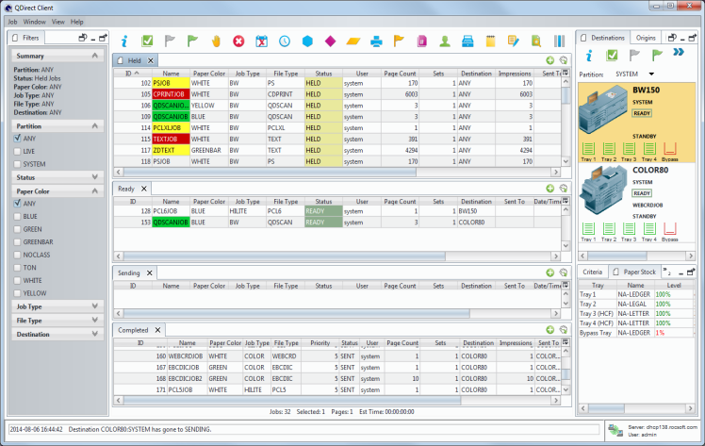Click the calendar with red X icon

[262, 41]
